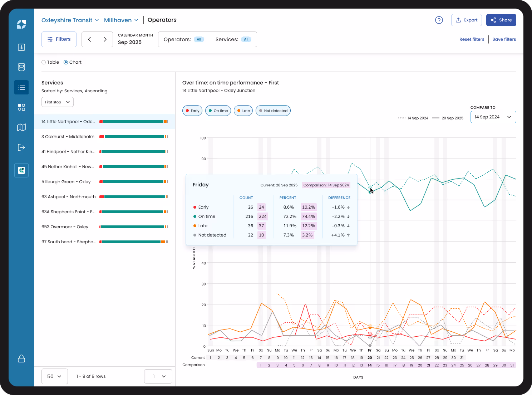532x395 pixels.
Task: Open the First stop dropdown
Action: (57, 102)
